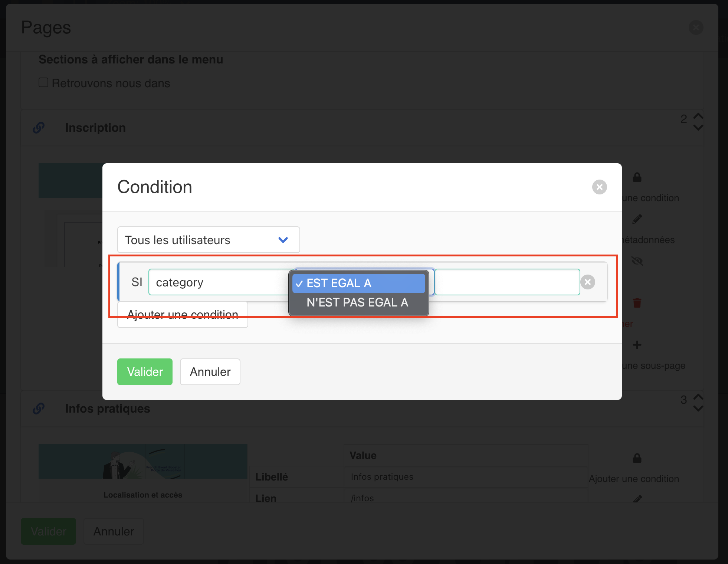Click the empty condition value field

[507, 282]
